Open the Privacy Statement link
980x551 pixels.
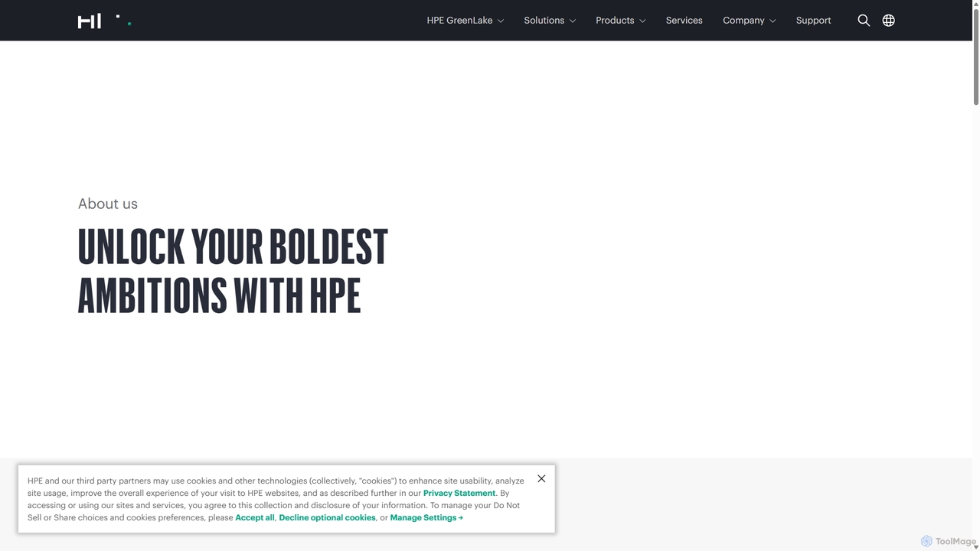click(x=459, y=494)
